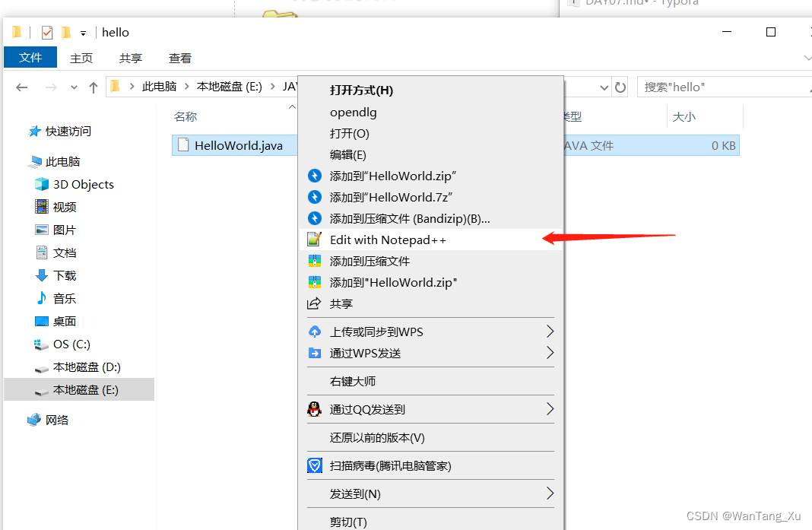Click the 0 KB size cell
The height and width of the screenshot is (530, 812).
724,145
